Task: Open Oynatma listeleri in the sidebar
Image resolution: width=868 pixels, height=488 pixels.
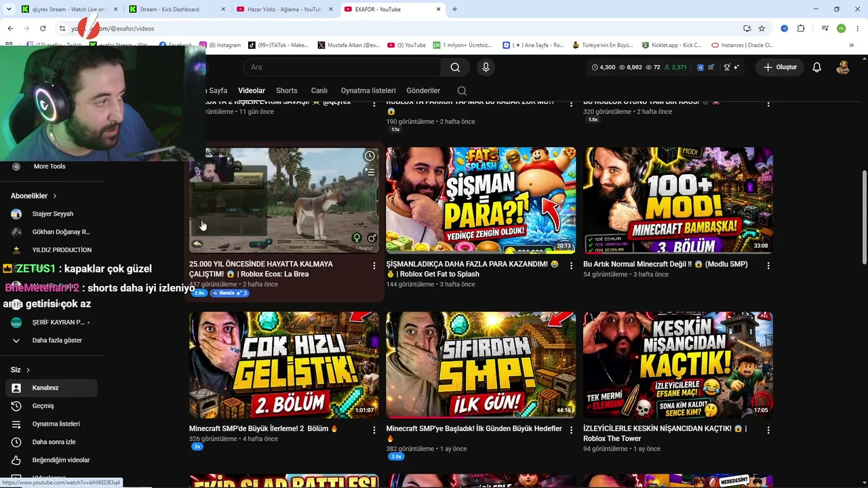Action: click(51, 424)
